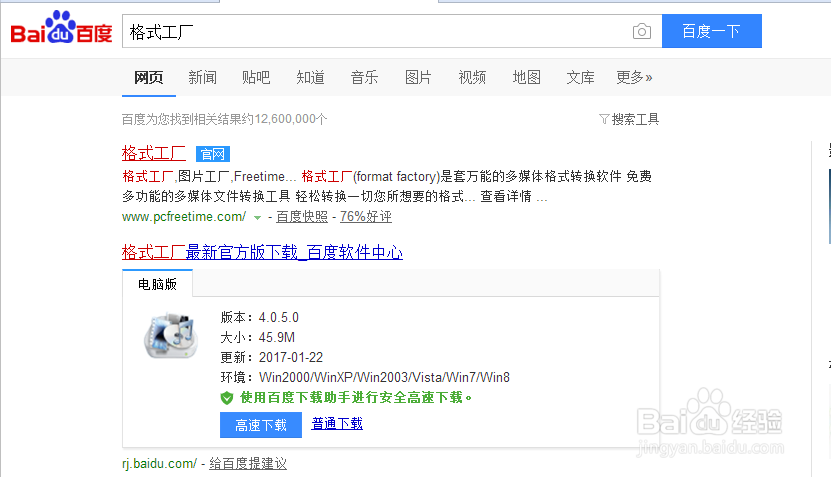The width and height of the screenshot is (831, 477).
Task: Click the update date 2017-01-22
Action: [291, 358]
